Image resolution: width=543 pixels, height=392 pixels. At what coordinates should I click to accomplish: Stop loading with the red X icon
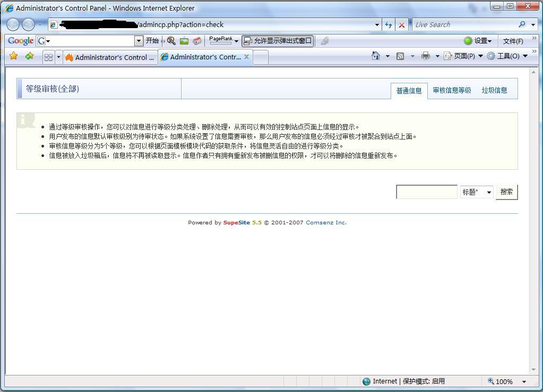coord(402,25)
